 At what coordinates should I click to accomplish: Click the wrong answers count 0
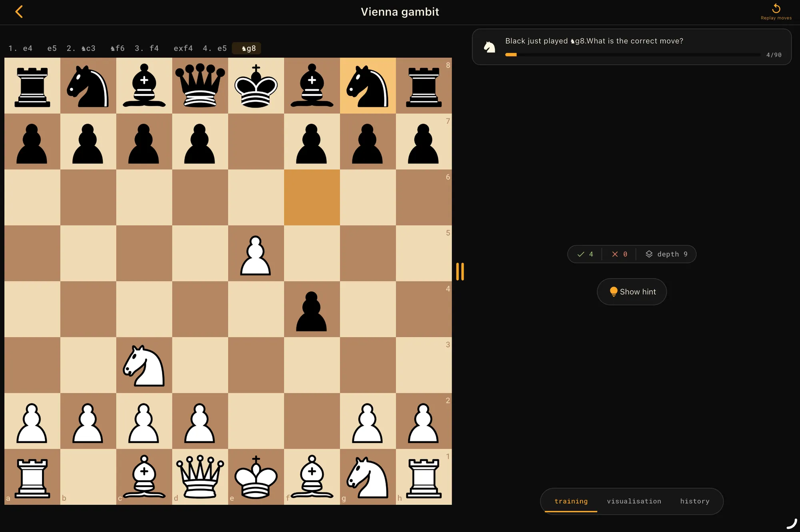coord(620,254)
